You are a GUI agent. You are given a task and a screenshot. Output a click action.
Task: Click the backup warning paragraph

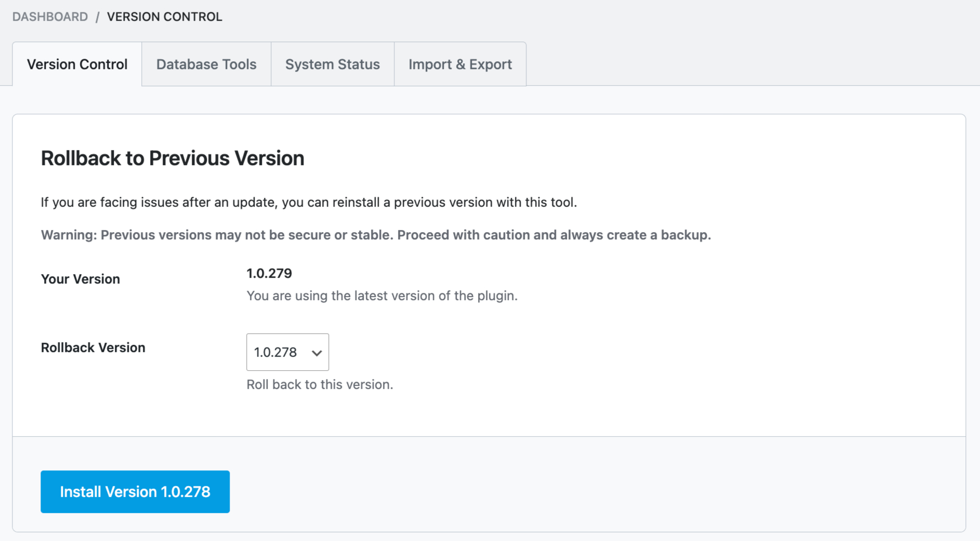point(376,235)
